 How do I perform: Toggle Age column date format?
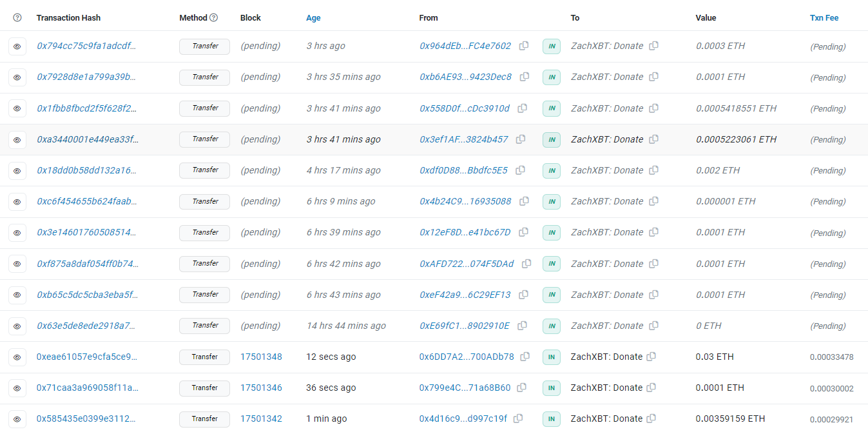tap(313, 18)
